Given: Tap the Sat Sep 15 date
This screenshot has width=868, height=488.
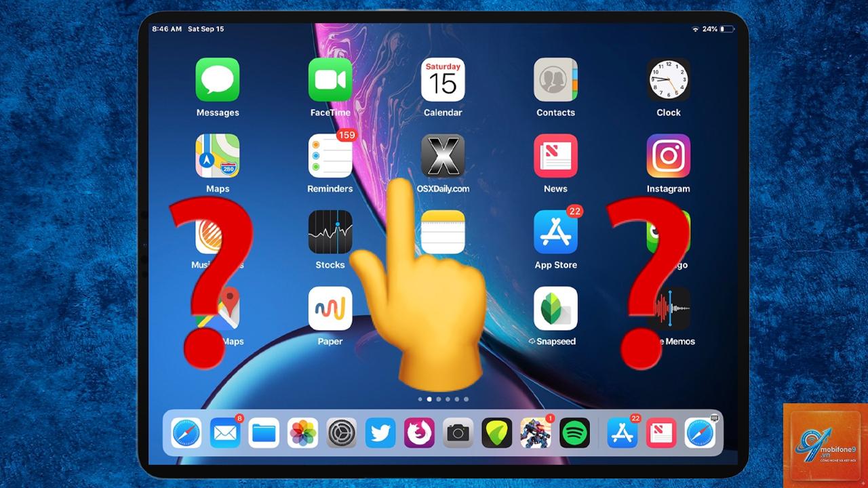Looking at the screenshot, I should pos(205,29).
